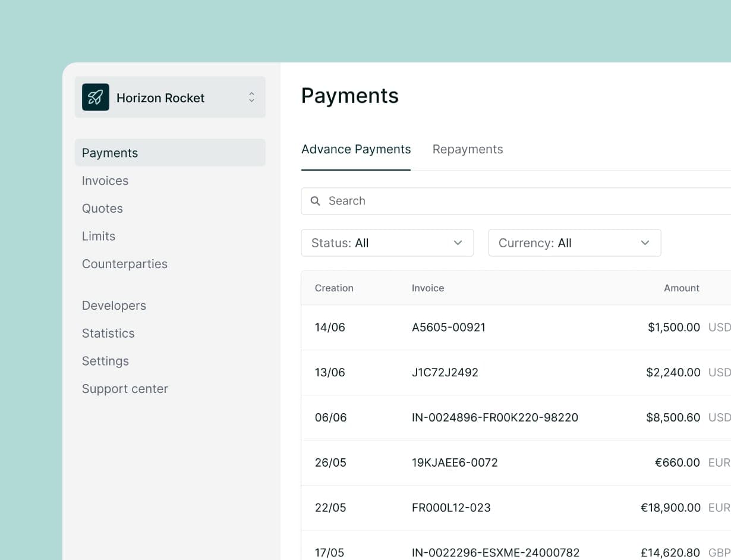
Task: Click the search magnifier icon
Action: [316, 201]
